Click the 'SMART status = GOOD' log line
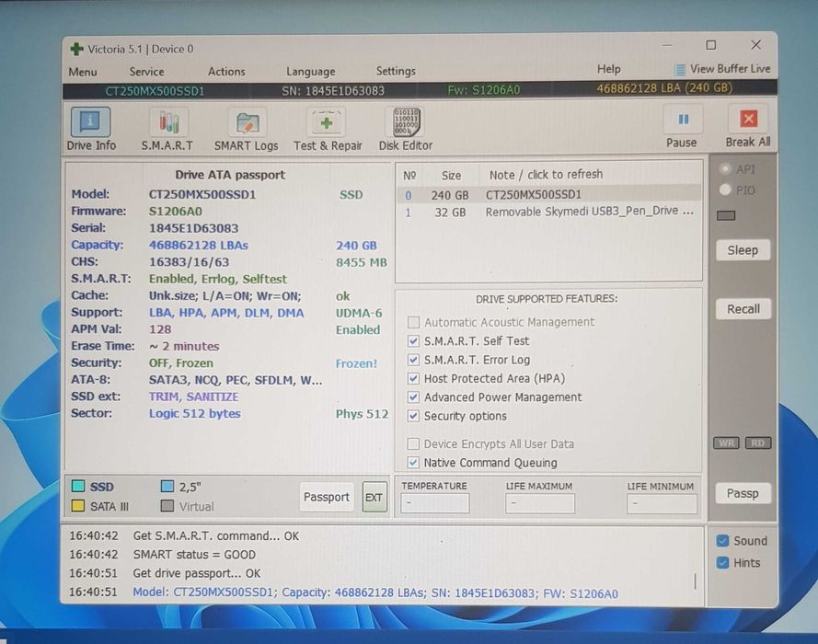Screen dimensions: 818x644 pos(194,555)
